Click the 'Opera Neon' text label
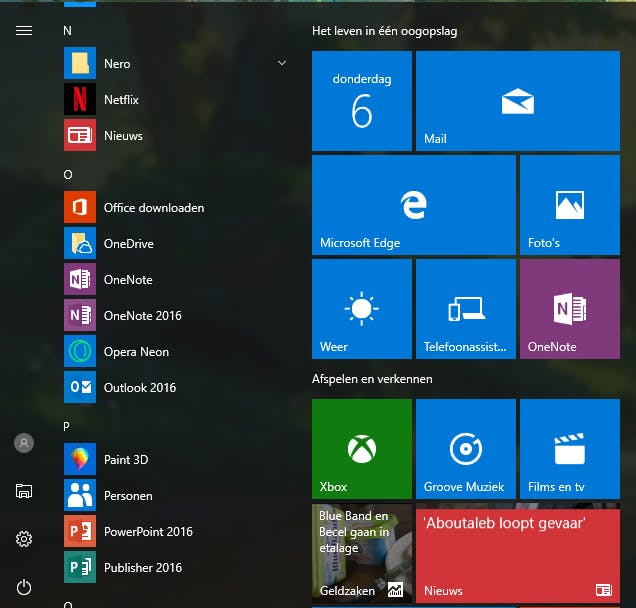 136,352
